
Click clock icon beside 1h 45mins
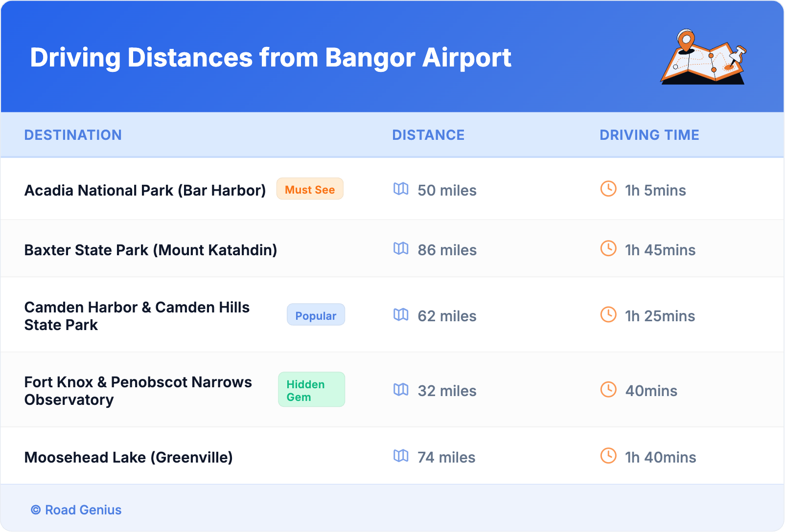tap(608, 249)
